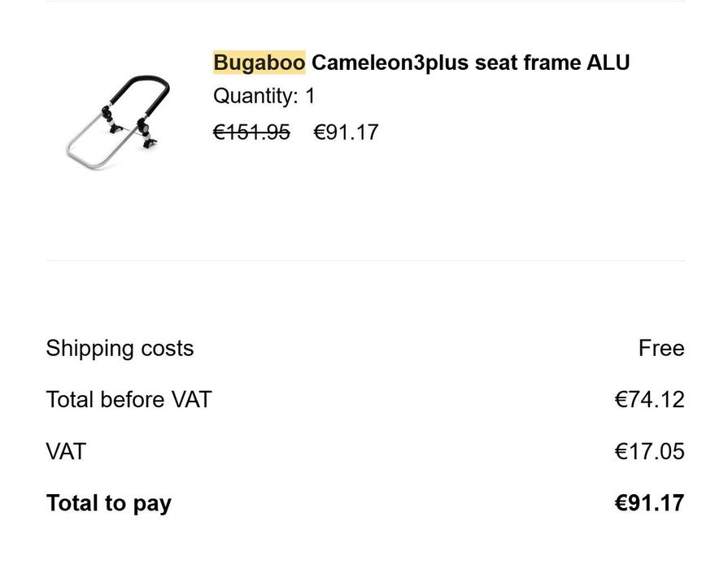Click the bold €91.17 total amount
Screen dimensions: 728x569
pos(649,503)
